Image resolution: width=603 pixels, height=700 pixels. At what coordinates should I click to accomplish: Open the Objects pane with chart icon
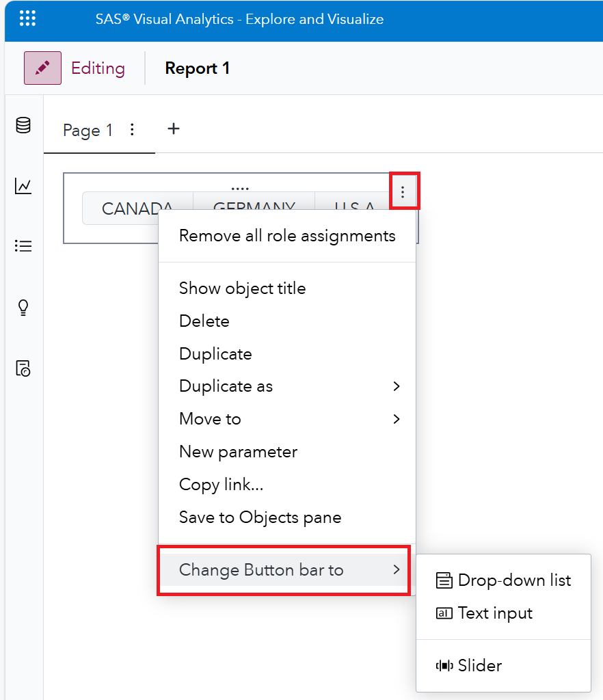[23, 186]
